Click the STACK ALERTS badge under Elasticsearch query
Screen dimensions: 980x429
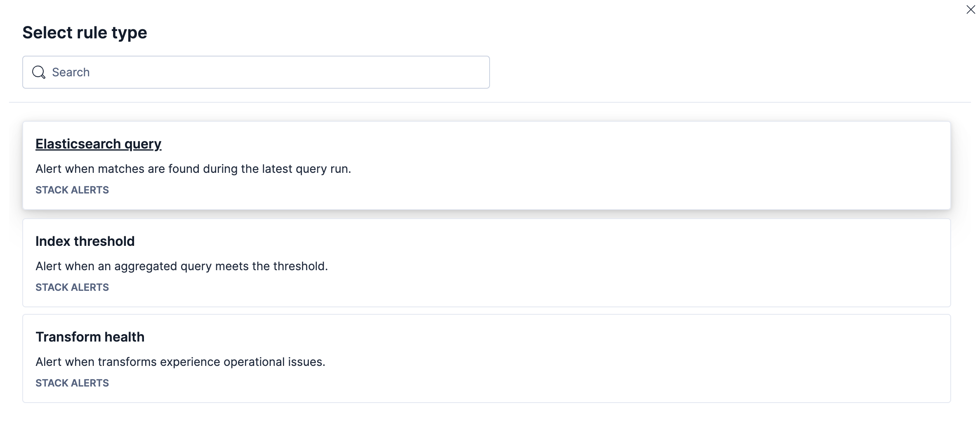click(x=72, y=190)
